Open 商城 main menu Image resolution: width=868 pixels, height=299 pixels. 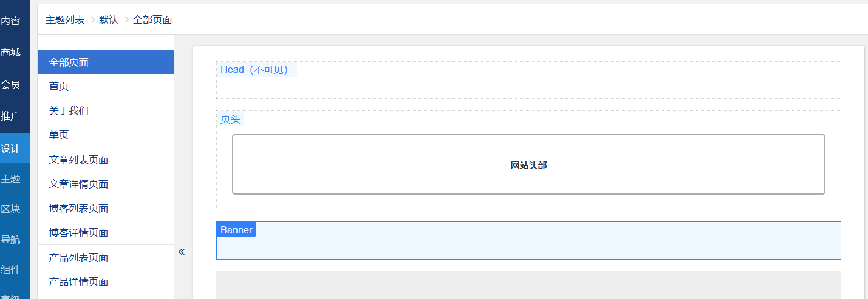click(11, 53)
